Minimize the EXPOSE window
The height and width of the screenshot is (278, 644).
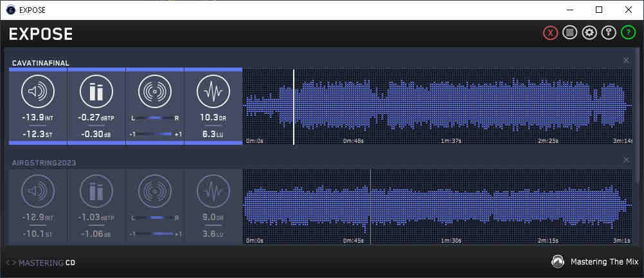570,10
